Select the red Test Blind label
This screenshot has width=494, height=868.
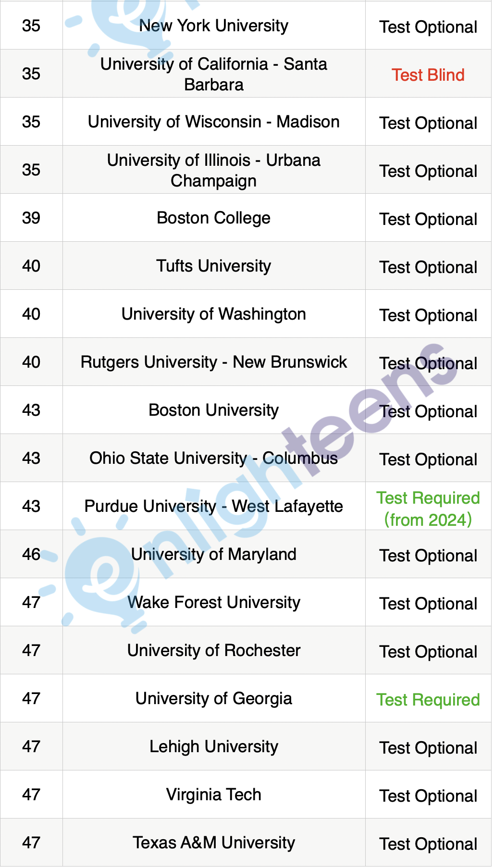click(x=428, y=75)
